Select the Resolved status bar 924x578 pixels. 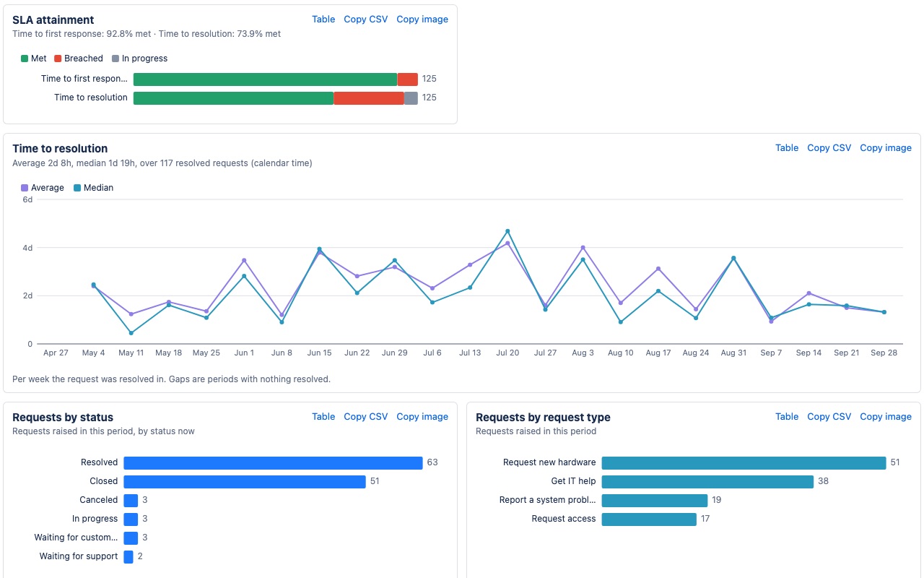coord(273,462)
